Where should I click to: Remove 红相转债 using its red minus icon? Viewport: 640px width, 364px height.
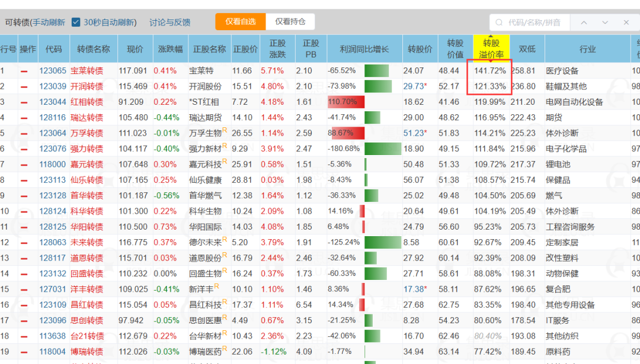click(x=24, y=102)
